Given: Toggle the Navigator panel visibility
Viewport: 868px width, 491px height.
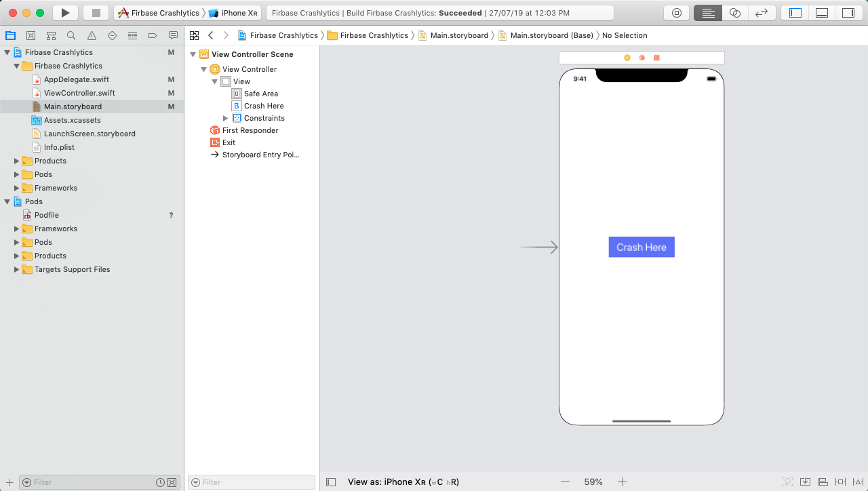Looking at the screenshot, I should [x=795, y=13].
